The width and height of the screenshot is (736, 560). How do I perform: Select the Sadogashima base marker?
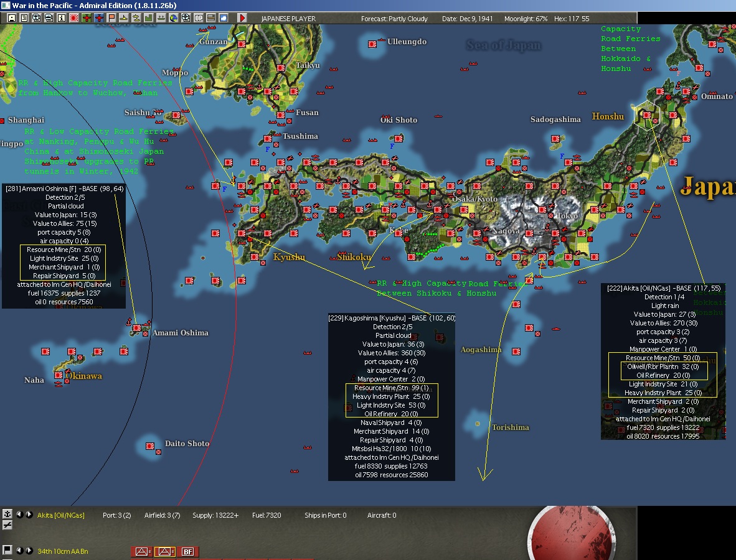555,139
